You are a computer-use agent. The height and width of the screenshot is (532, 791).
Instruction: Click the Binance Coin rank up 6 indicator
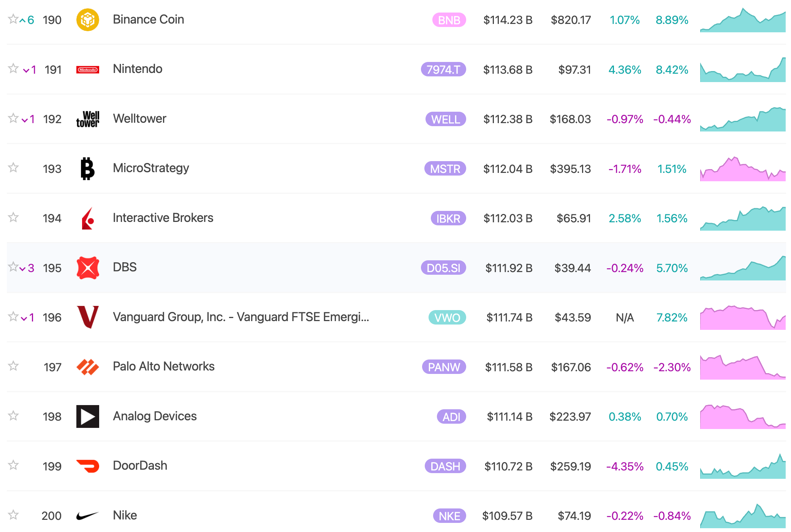click(x=27, y=20)
